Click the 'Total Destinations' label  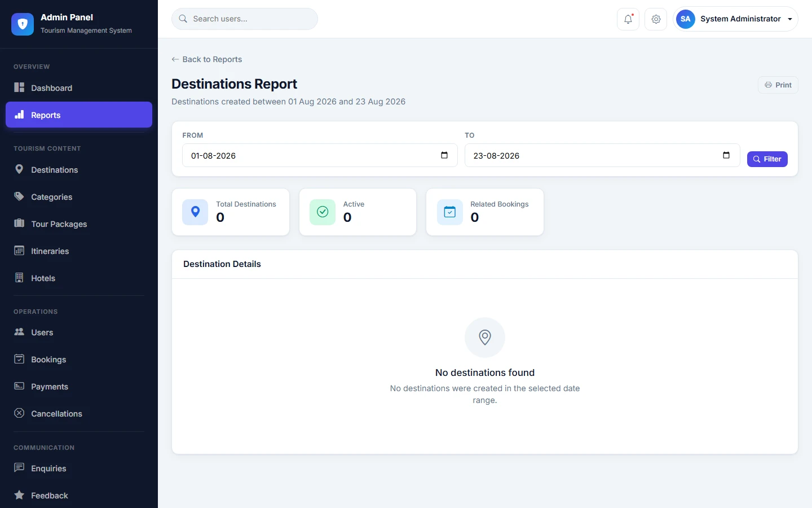246,204
